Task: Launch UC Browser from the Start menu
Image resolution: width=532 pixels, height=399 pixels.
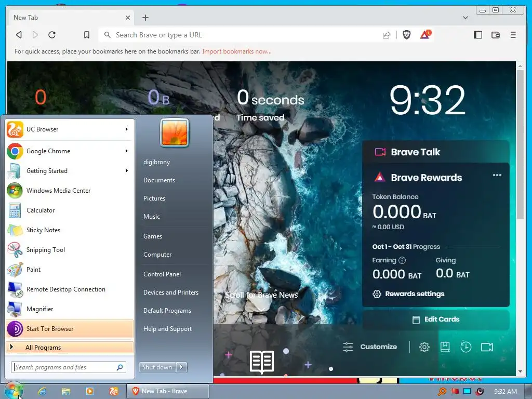Action: tap(64, 129)
